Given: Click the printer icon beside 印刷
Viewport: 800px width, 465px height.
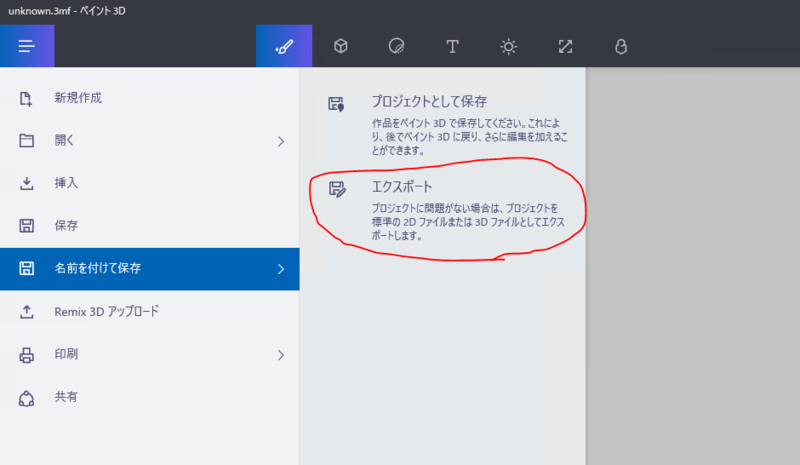Looking at the screenshot, I should pos(27,355).
